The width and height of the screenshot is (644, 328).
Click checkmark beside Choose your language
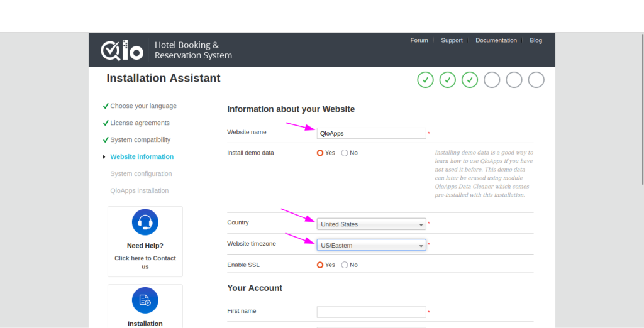tap(106, 106)
